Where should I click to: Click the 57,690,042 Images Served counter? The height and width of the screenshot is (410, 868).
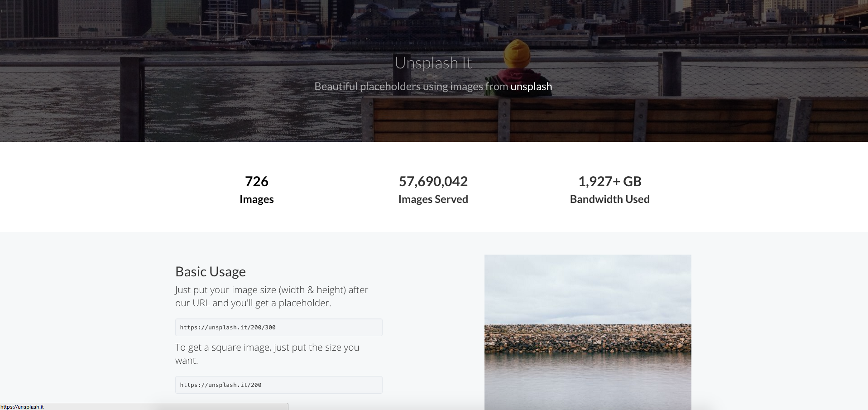(433, 181)
